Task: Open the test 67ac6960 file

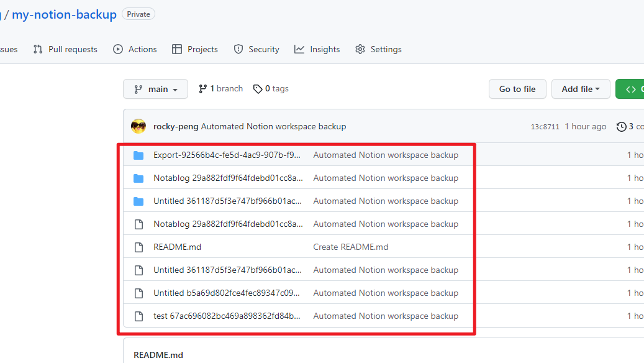Action: [x=227, y=316]
